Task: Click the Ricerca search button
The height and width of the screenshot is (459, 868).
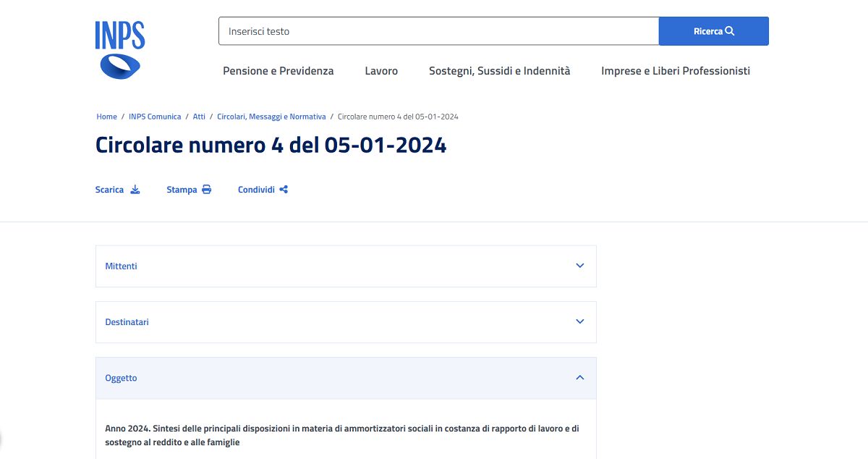Action: pos(714,31)
